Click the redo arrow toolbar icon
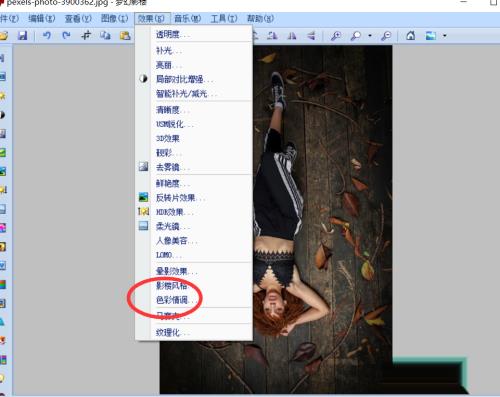Image resolution: width=500 pixels, height=397 pixels. coord(66,35)
